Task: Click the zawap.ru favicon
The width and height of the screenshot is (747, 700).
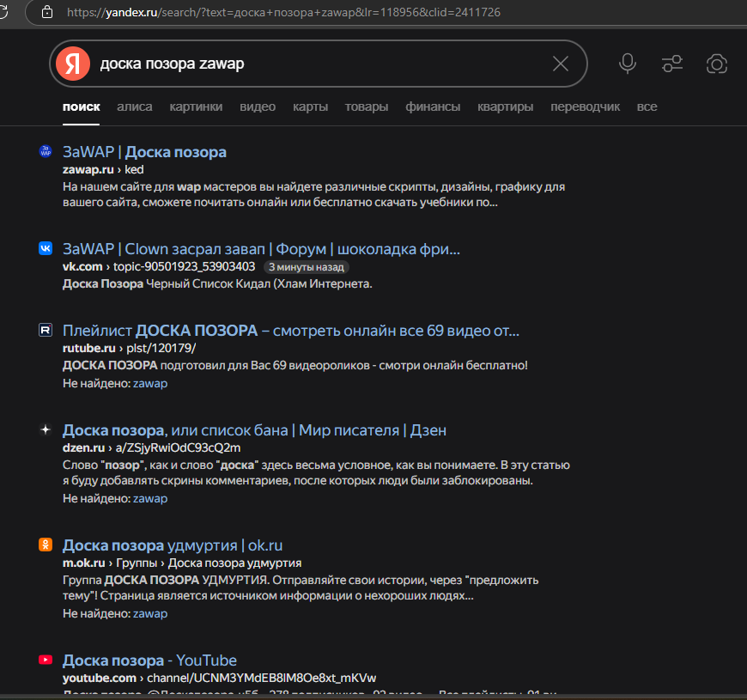Action: [x=46, y=151]
